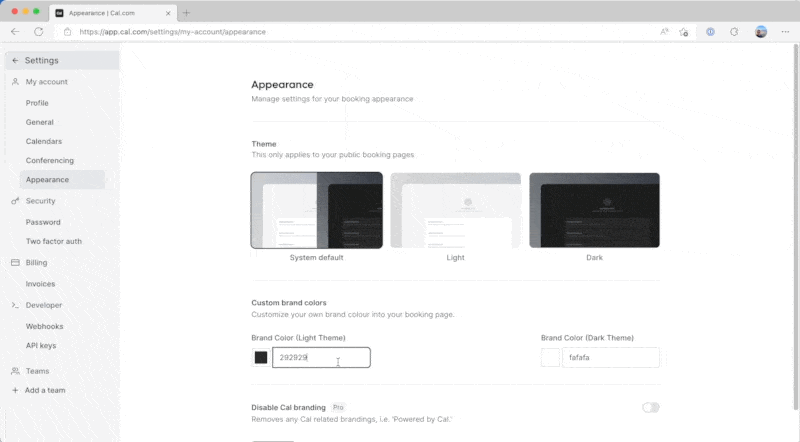The image size is (800, 442).
Task: Click the My account section label
Action: click(46, 82)
